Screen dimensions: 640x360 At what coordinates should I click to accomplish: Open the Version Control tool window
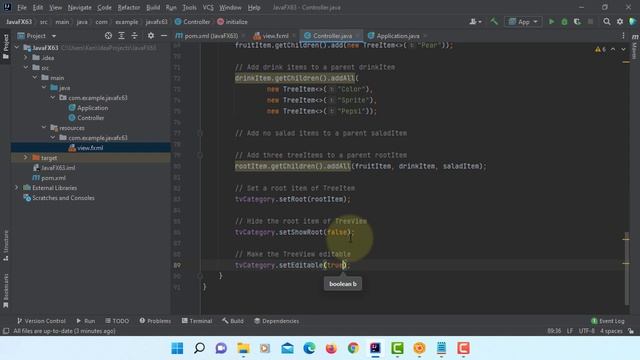point(41,321)
